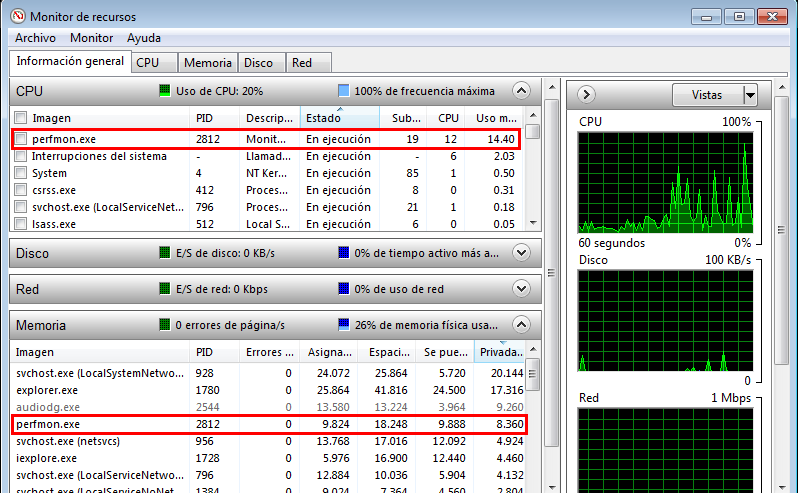Click the Resource Monitor title bar icon

(x=17, y=16)
